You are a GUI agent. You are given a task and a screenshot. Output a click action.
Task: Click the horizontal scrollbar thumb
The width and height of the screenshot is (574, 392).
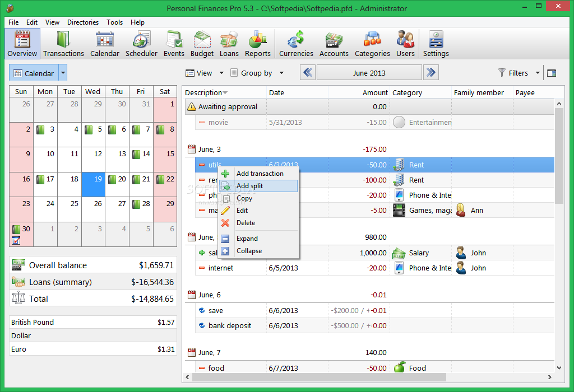pyautogui.click(x=319, y=377)
